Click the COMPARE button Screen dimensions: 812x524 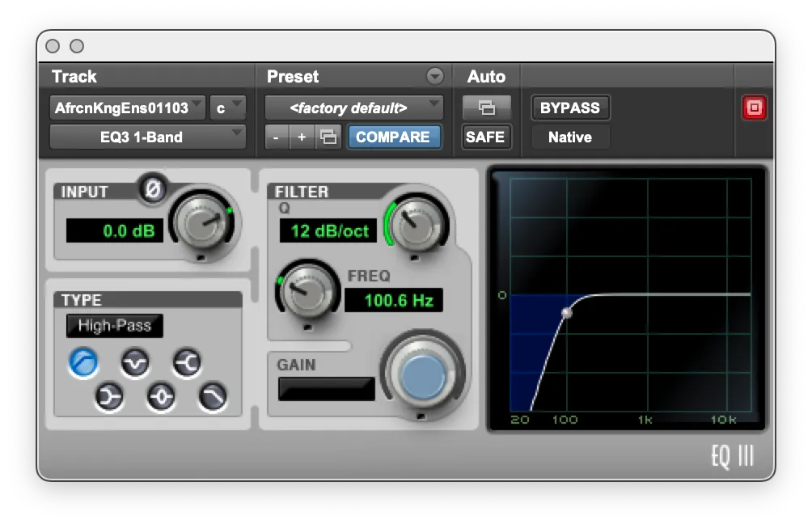pyautogui.click(x=394, y=137)
